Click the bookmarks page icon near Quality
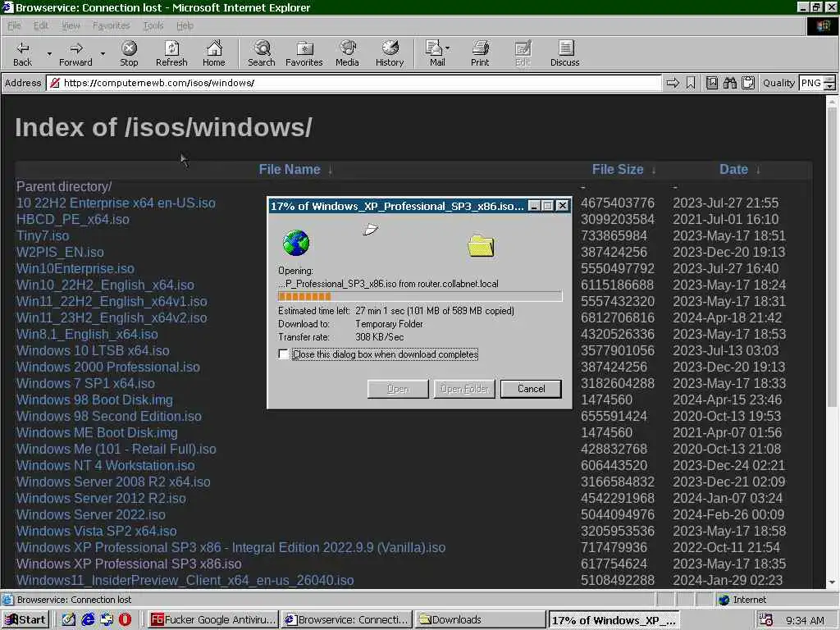 (712, 83)
